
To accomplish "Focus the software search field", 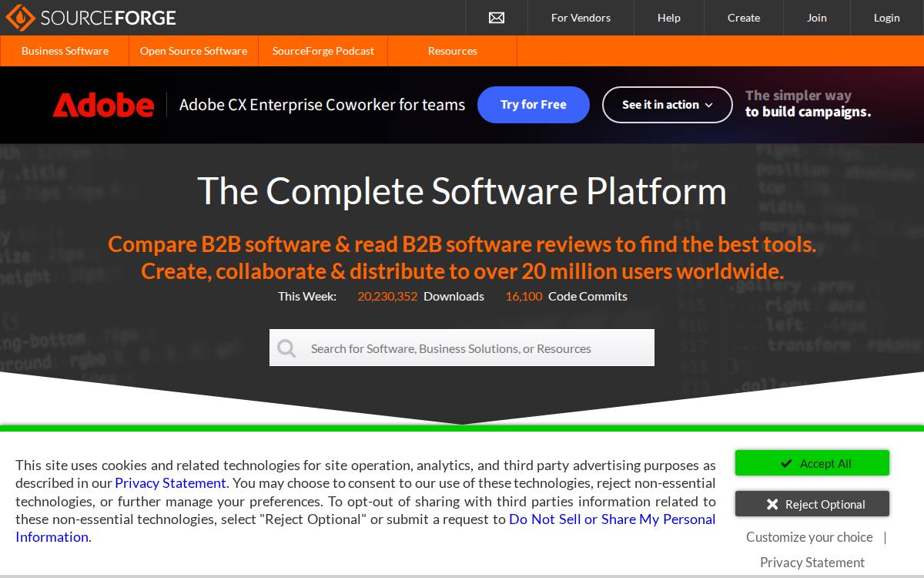I will pos(462,348).
